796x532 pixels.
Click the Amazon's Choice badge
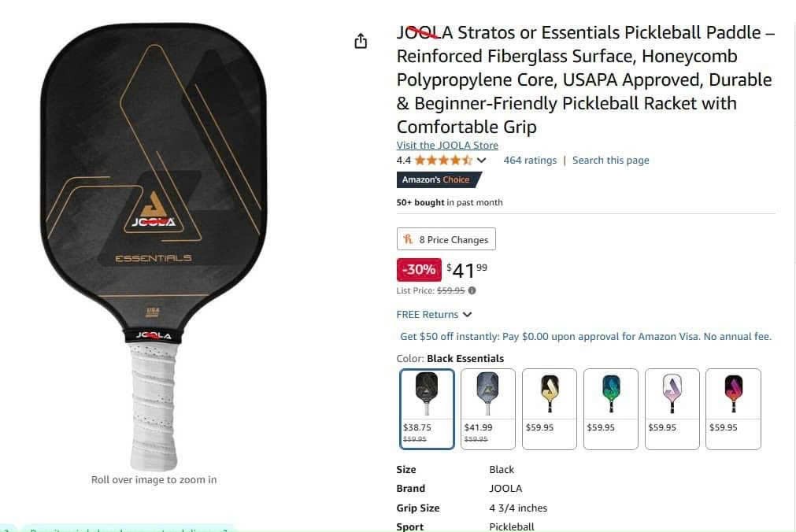pyautogui.click(x=438, y=179)
